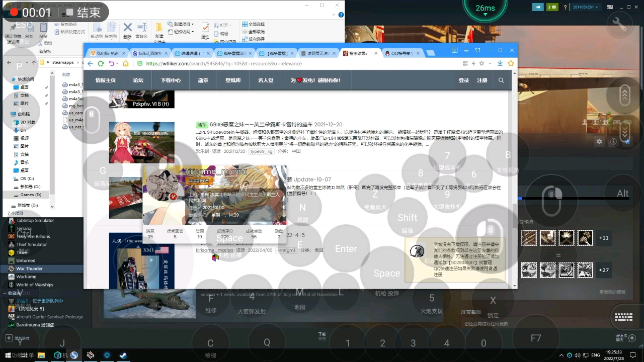Click the browser back arrow
Image resolution: width=644 pixels, height=362 pixels.
coord(90,63)
